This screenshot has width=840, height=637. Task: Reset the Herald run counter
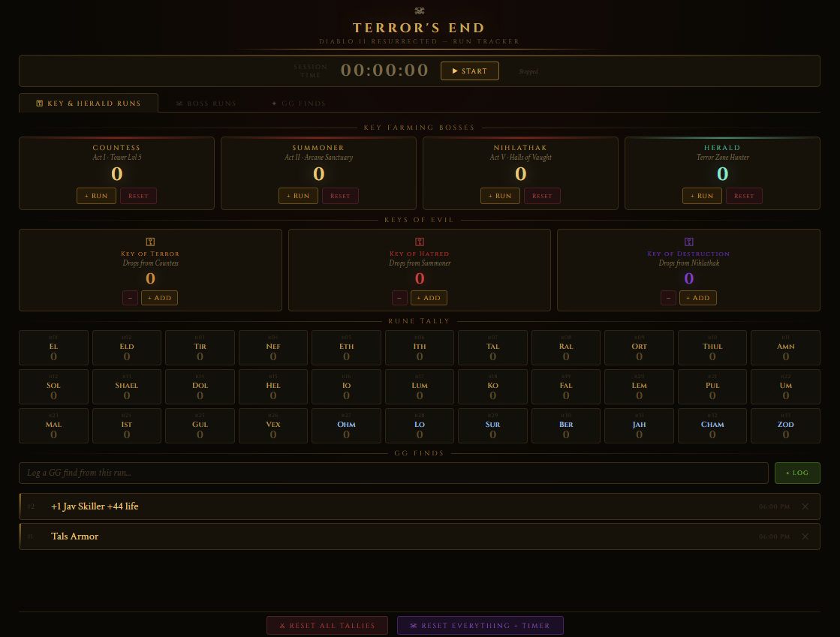coord(744,196)
